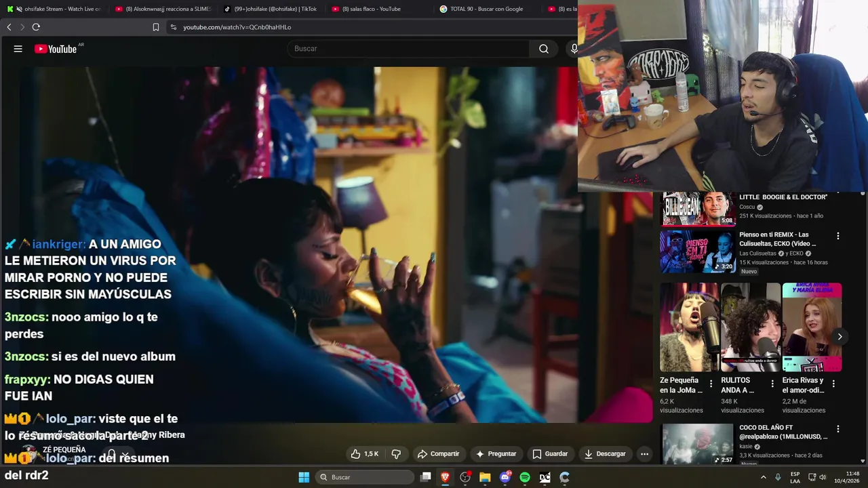Open Brave browser from the taskbar
This screenshot has width=868, height=488.
(446, 477)
